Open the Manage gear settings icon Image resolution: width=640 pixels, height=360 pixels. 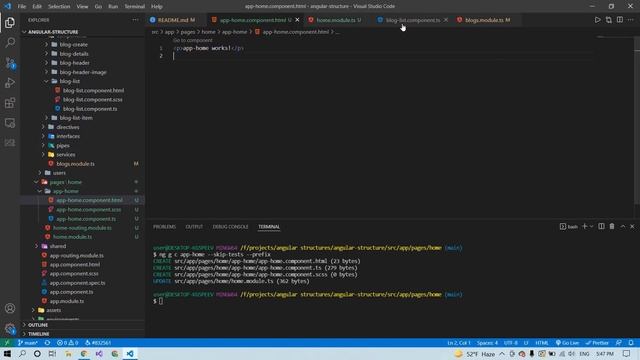coord(10,328)
